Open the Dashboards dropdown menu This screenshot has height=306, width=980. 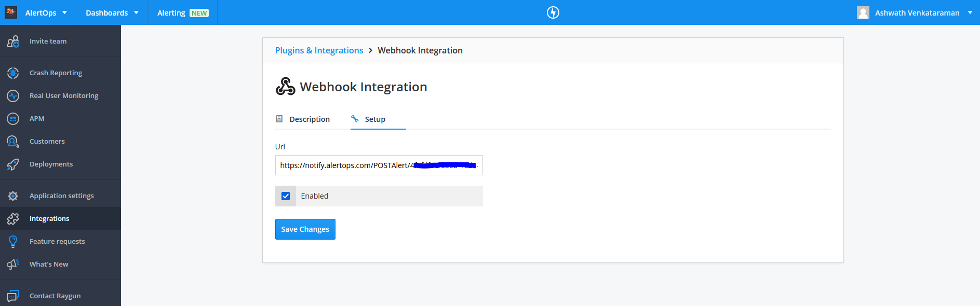point(112,12)
